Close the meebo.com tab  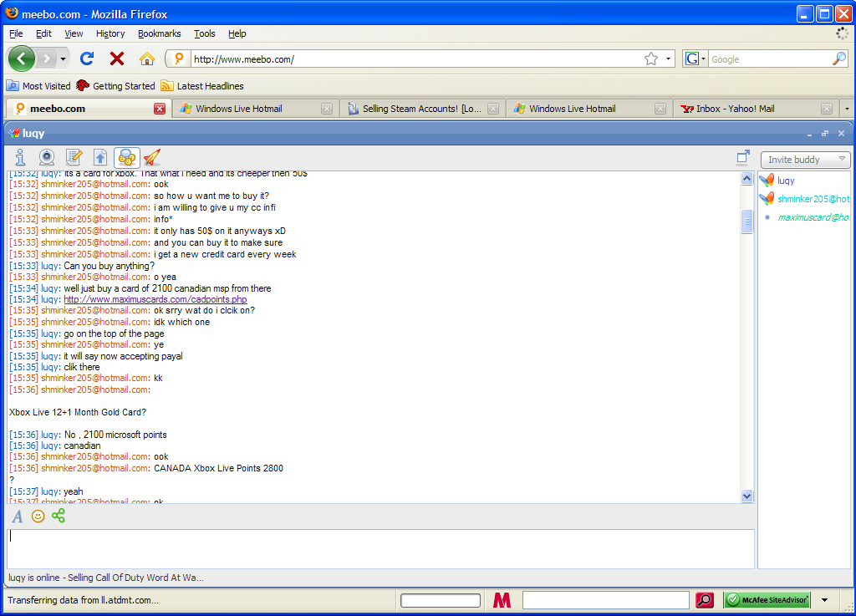(x=160, y=109)
